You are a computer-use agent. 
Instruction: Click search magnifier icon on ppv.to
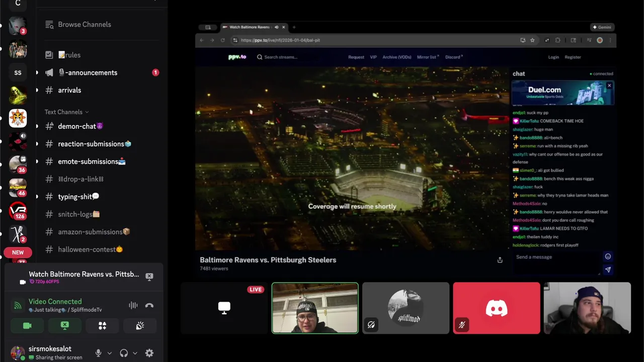pyautogui.click(x=260, y=57)
